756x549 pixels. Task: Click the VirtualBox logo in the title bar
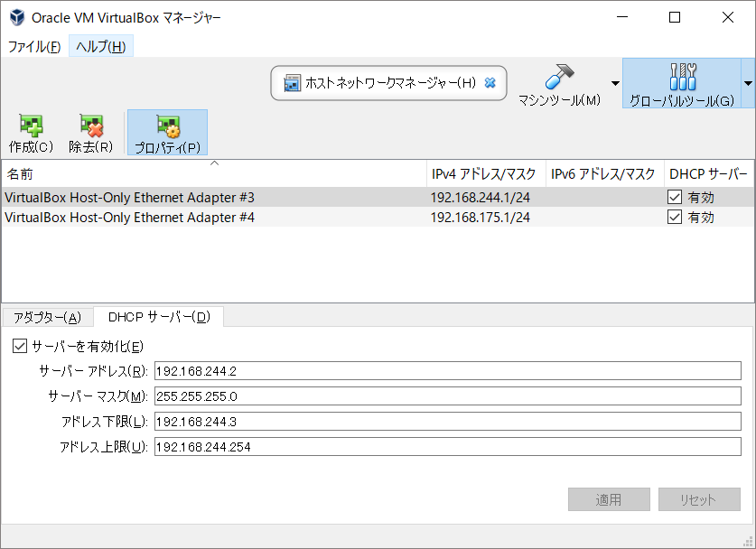[x=17, y=17]
